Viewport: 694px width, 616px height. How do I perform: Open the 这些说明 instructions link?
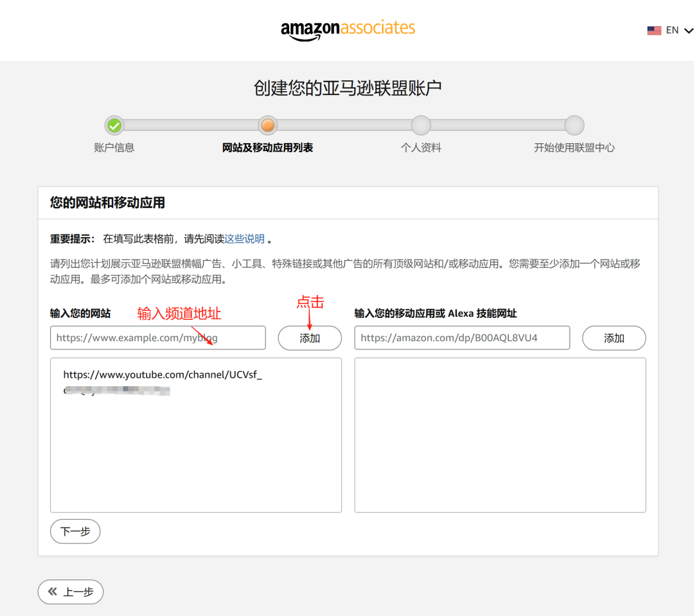point(244,239)
